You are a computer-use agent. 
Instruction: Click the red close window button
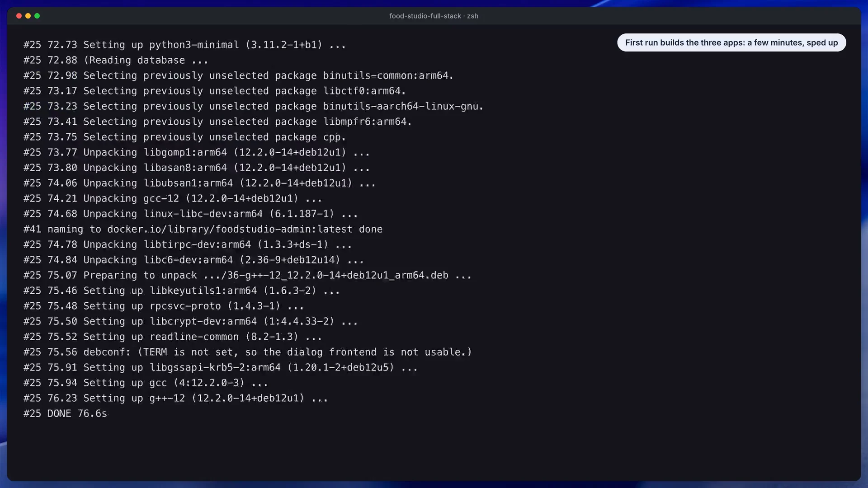point(19,16)
